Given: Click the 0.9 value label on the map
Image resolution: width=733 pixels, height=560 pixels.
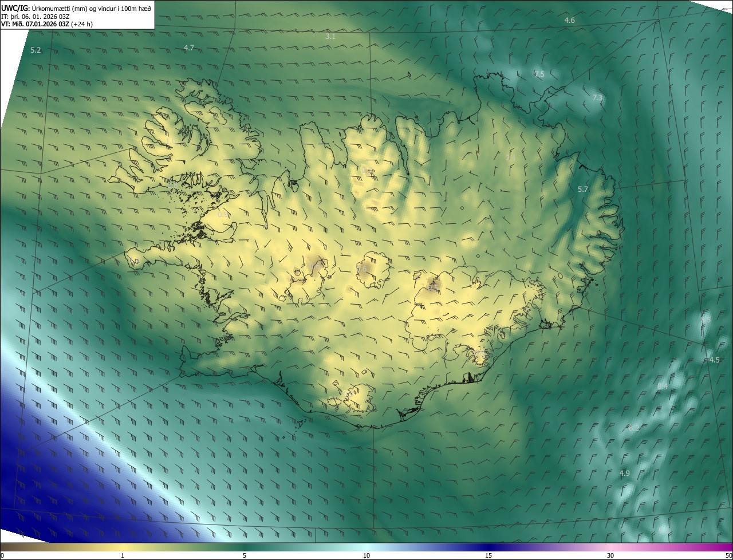Looking at the screenshot, I should point(223,215).
